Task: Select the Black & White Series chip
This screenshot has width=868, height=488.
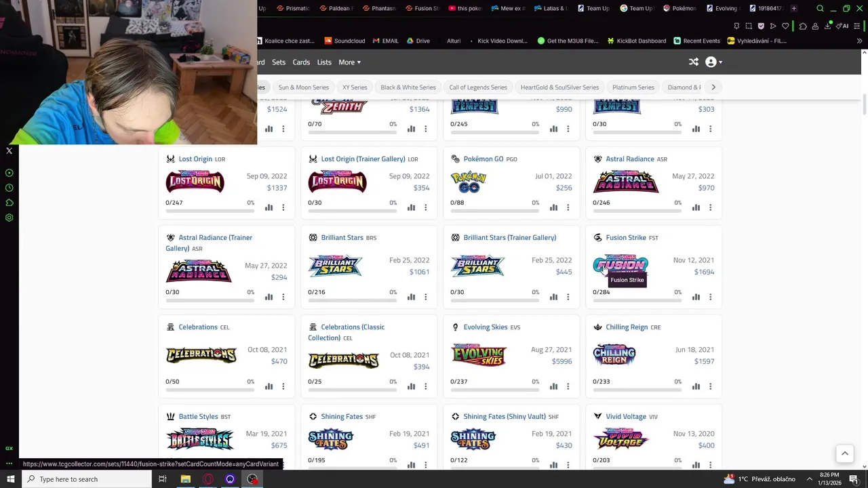Action: pyautogui.click(x=408, y=87)
